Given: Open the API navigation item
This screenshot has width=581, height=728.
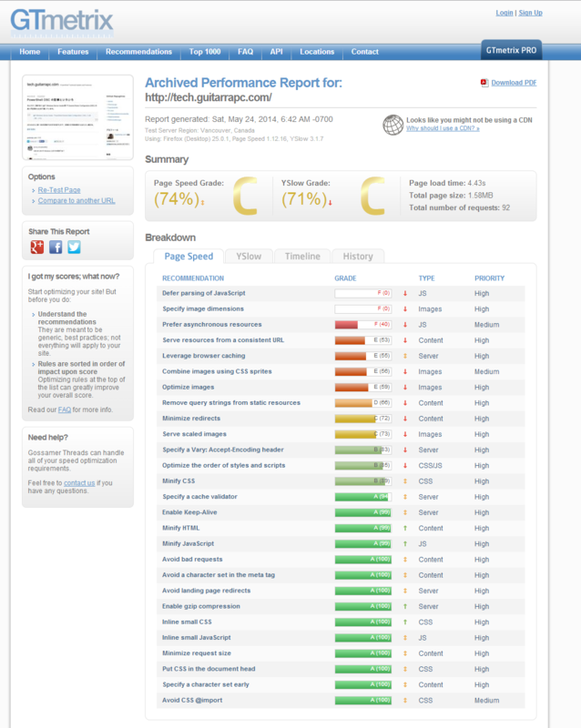Looking at the screenshot, I should coord(276,52).
